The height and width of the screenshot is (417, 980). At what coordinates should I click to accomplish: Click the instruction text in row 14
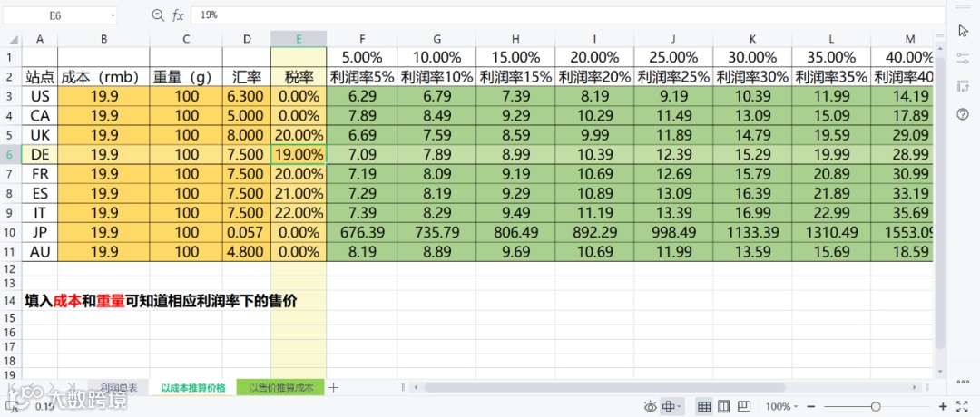[161, 301]
